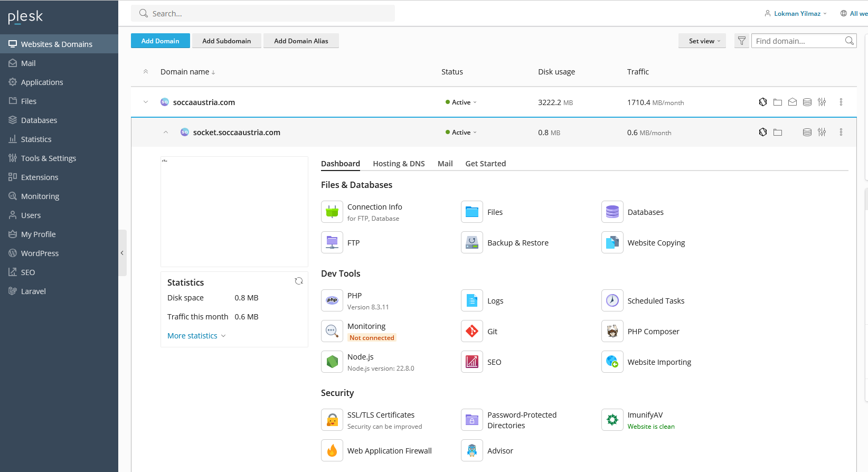Open the Git icon

pos(472,332)
